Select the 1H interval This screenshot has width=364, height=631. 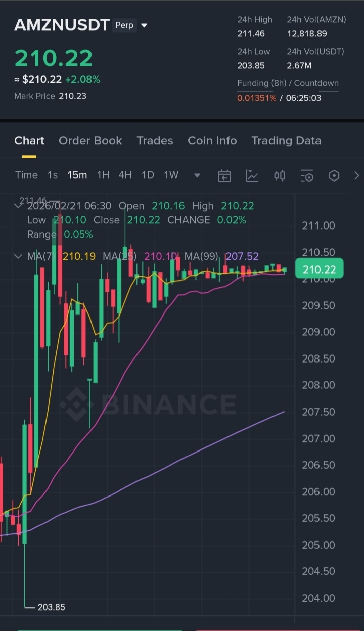(103, 175)
